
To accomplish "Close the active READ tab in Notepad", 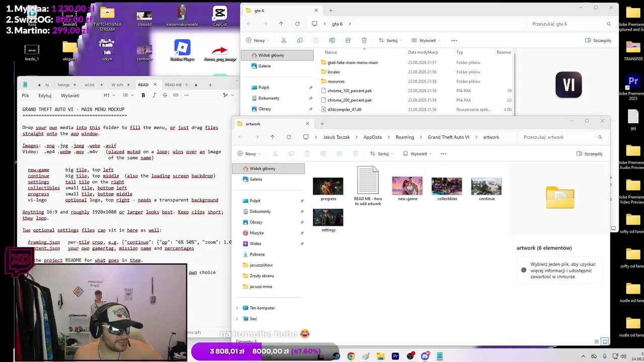I will [x=155, y=84].
